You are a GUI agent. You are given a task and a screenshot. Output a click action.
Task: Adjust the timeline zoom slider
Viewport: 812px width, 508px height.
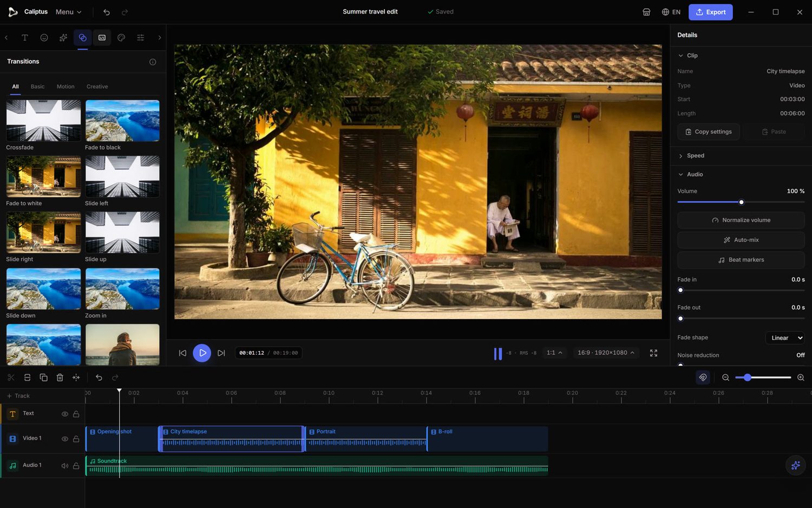click(764, 377)
